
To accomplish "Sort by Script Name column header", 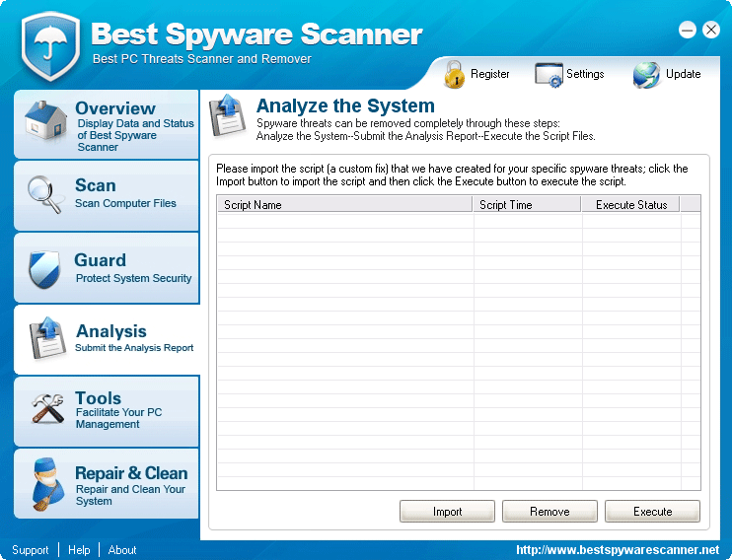I will 345,204.
